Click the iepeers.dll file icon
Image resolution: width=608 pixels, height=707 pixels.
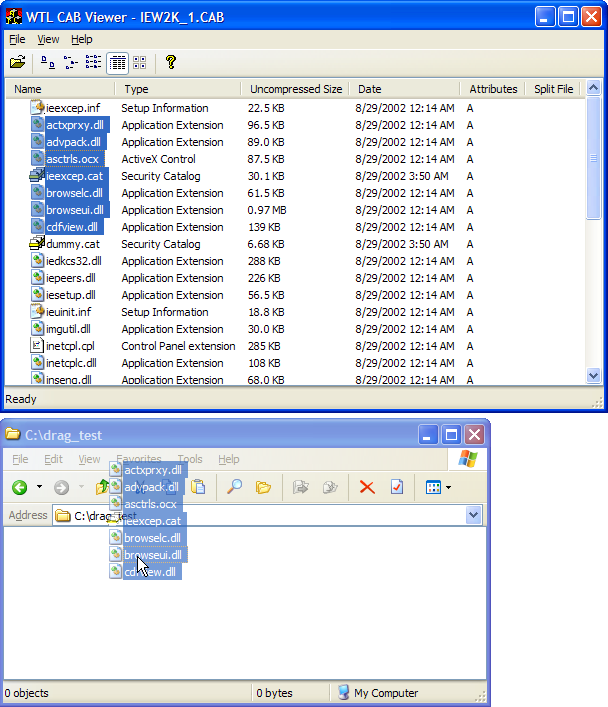tap(37, 278)
